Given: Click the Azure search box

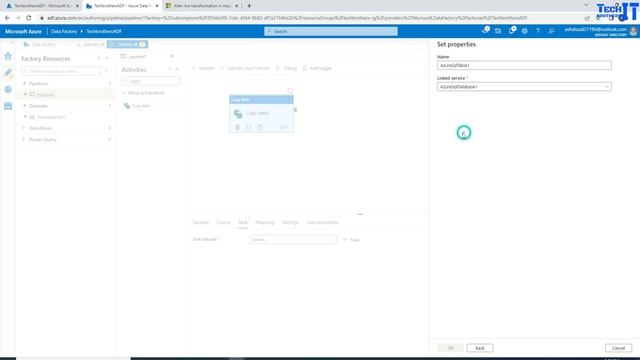Looking at the screenshot, I should tap(331, 31).
